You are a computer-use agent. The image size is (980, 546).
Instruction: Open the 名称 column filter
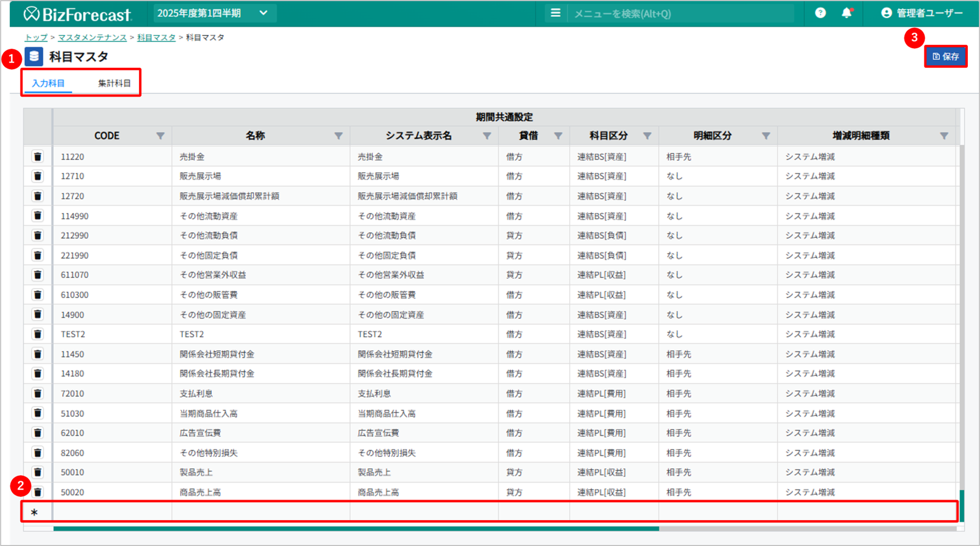[x=338, y=136]
